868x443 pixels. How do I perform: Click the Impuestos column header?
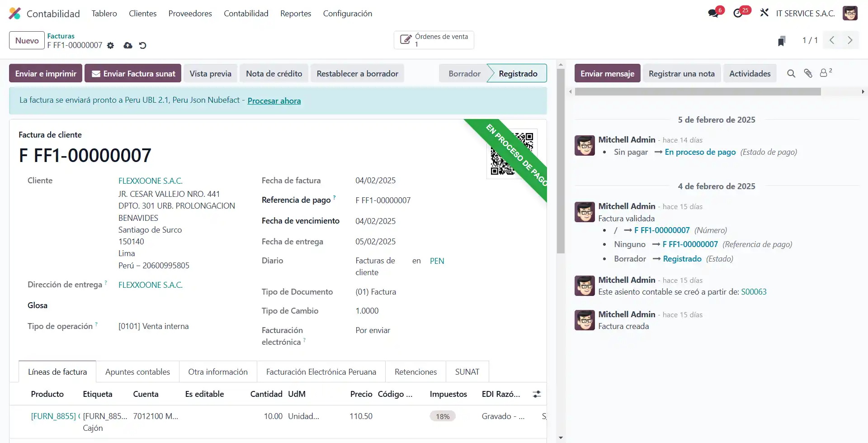coord(448,394)
